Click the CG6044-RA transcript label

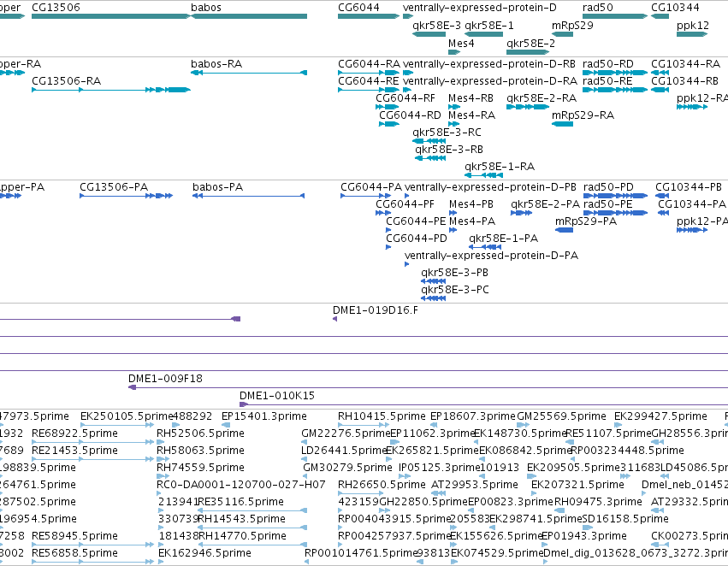369,64
